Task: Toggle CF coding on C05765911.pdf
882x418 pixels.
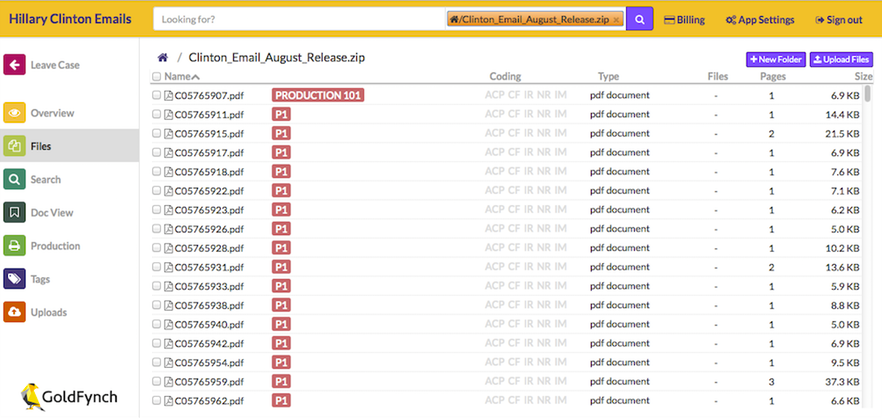Action: (514, 114)
